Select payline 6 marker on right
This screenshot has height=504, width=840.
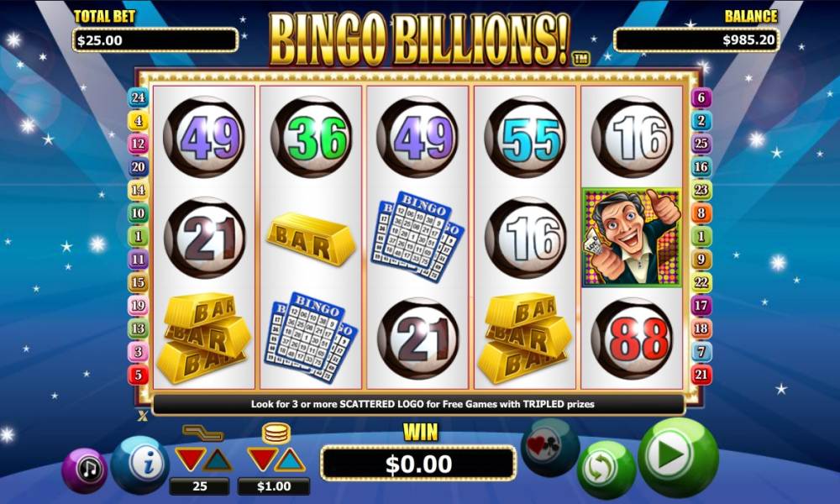(x=701, y=97)
